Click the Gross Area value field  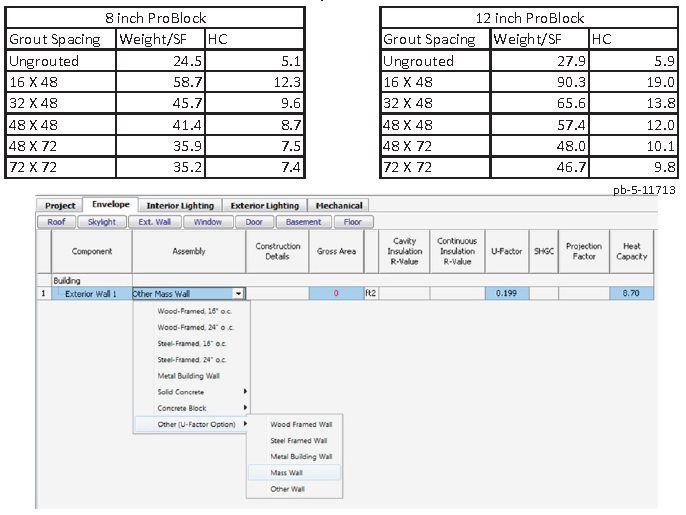point(336,293)
